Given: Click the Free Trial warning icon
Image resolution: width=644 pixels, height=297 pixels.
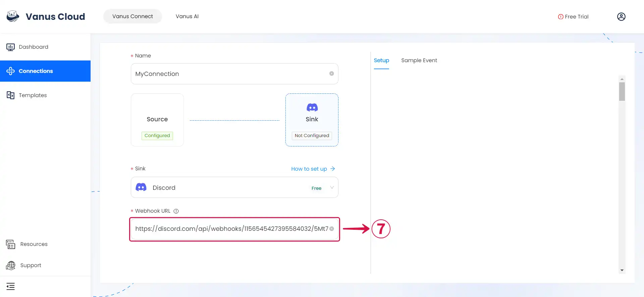Looking at the screenshot, I should 560,17.
